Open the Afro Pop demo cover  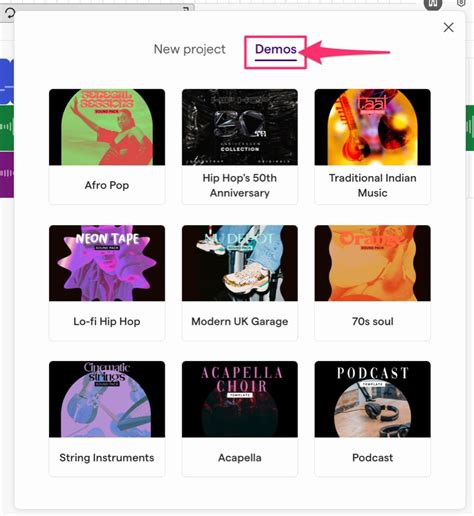tap(107, 127)
